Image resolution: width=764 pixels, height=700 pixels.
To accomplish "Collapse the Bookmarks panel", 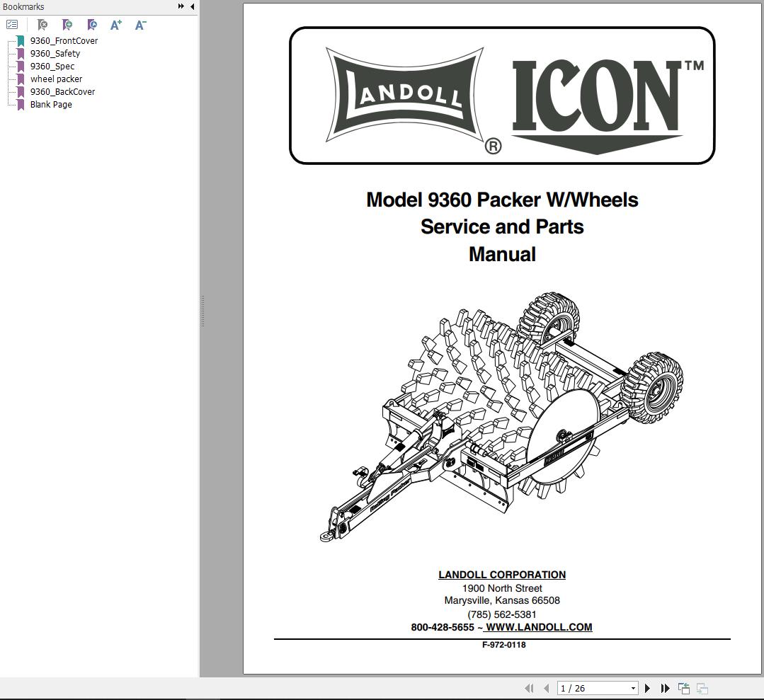I will (x=190, y=6).
